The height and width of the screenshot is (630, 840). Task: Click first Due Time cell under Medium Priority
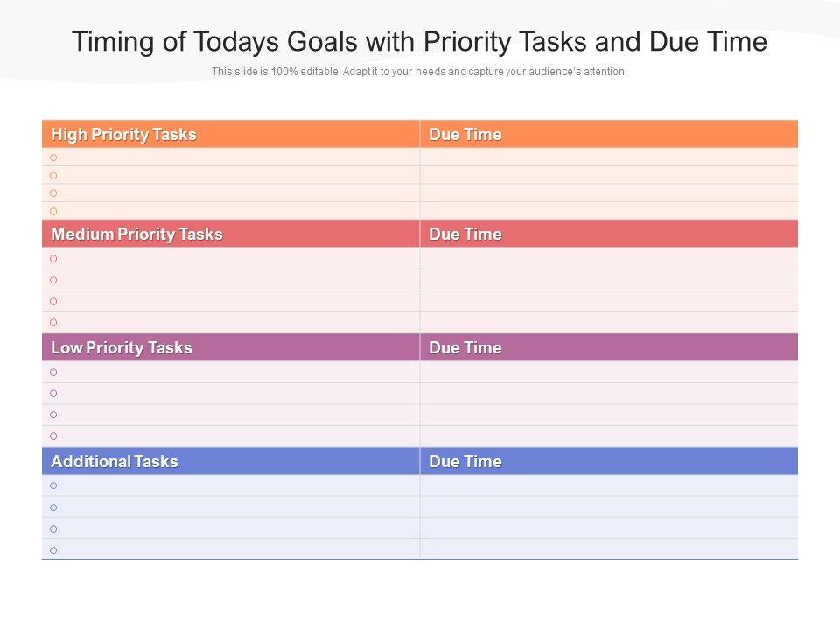[609, 258]
